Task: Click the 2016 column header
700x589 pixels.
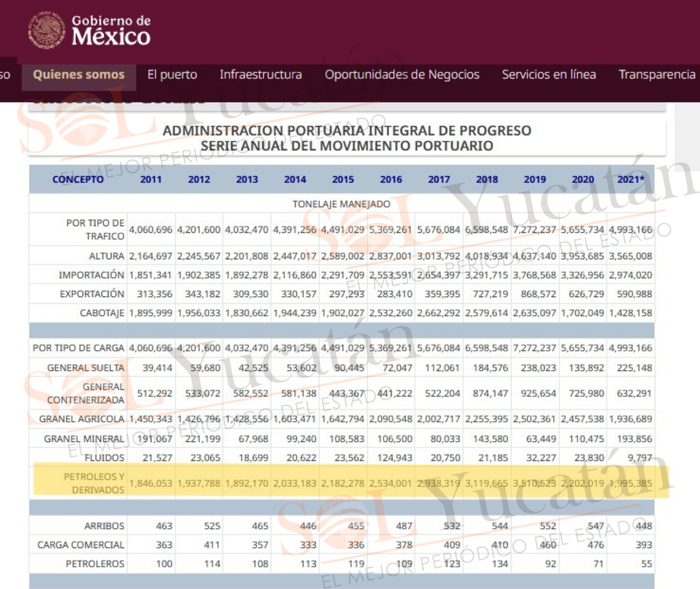Action: point(391,179)
